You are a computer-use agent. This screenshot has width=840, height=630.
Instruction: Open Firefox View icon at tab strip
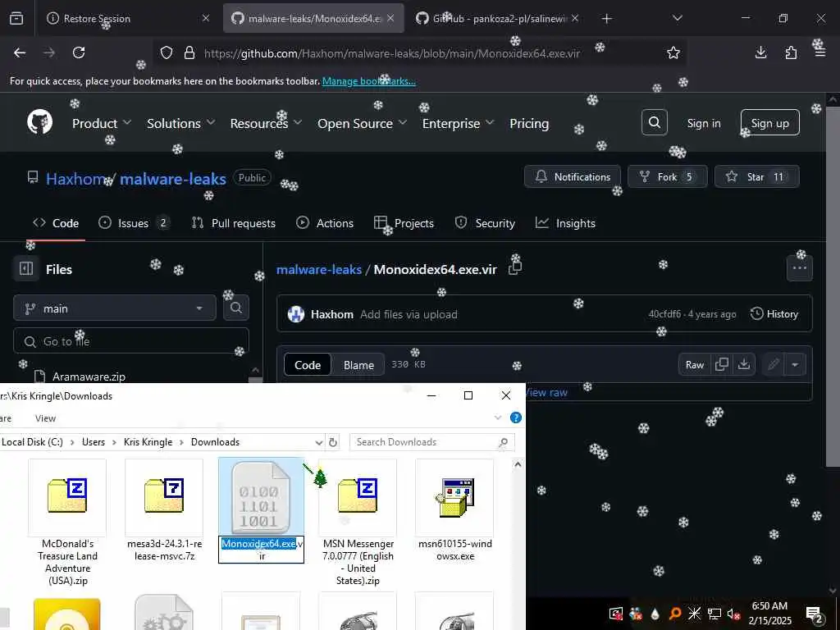pos(16,18)
